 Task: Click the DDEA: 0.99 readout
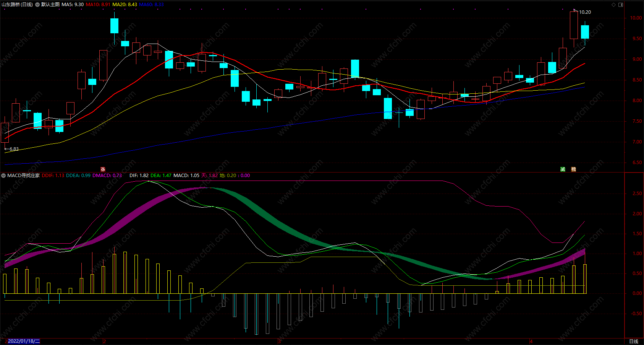[x=78, y=176]
